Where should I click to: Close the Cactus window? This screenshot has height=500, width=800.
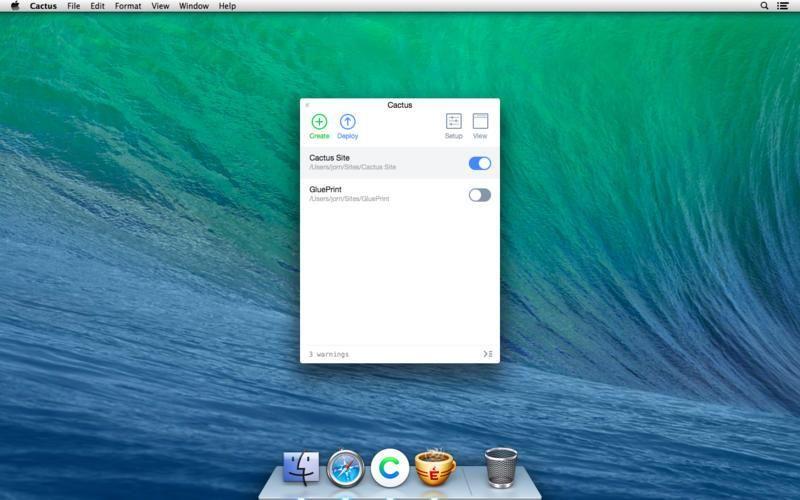click(307, 105)
